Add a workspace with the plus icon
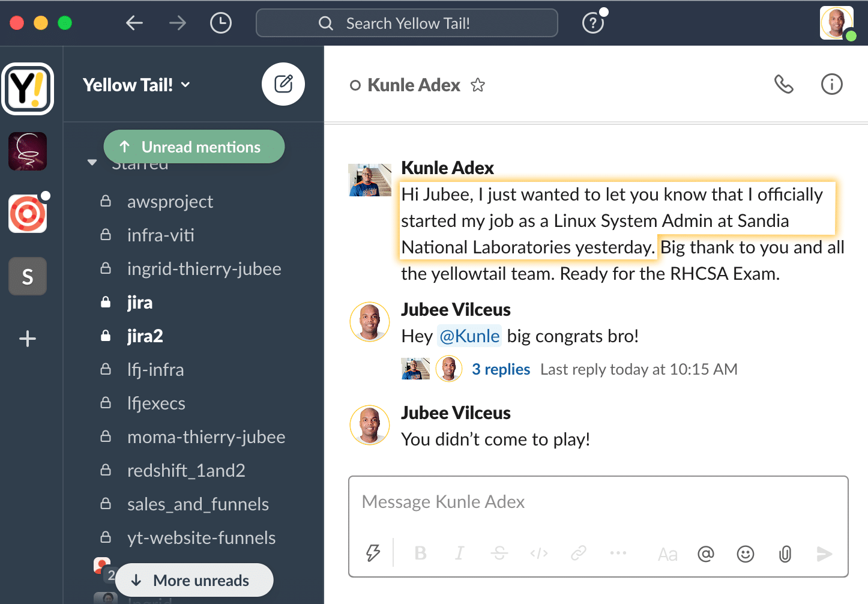This screenshot has width=868, height=604. point(28,339)
